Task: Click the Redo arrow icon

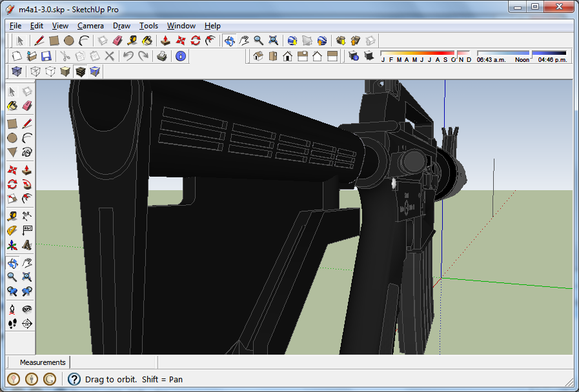Action: [x=143, y=56]
